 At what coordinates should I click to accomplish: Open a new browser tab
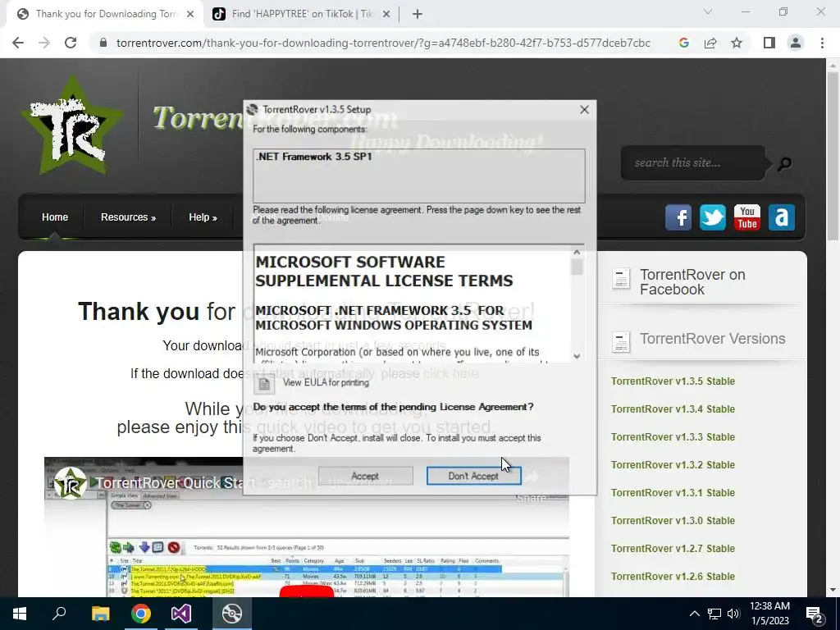coord(418,15)
